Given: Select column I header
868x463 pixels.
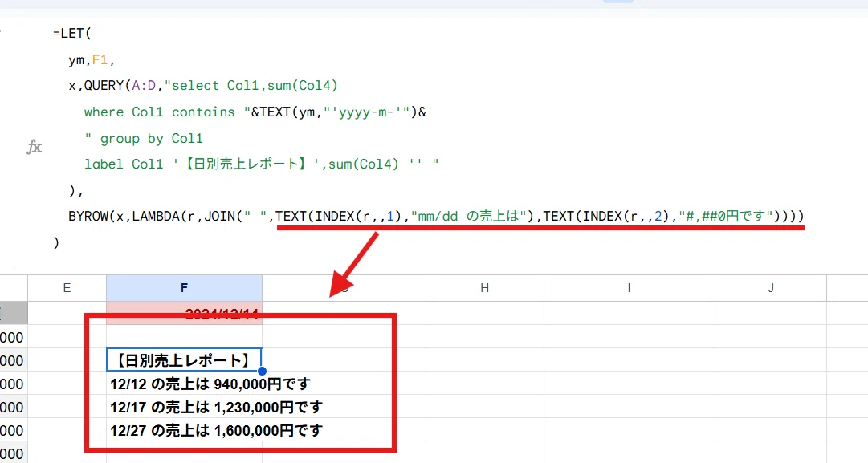Looking at the screenshot, I should click(x=629, y=287).
